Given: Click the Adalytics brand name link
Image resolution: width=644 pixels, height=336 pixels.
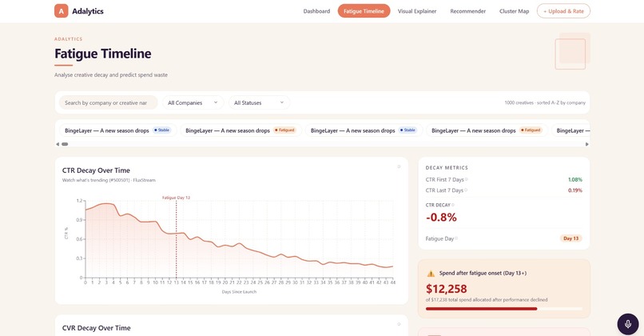Looking at the screenshot, I should coord(88,11).
